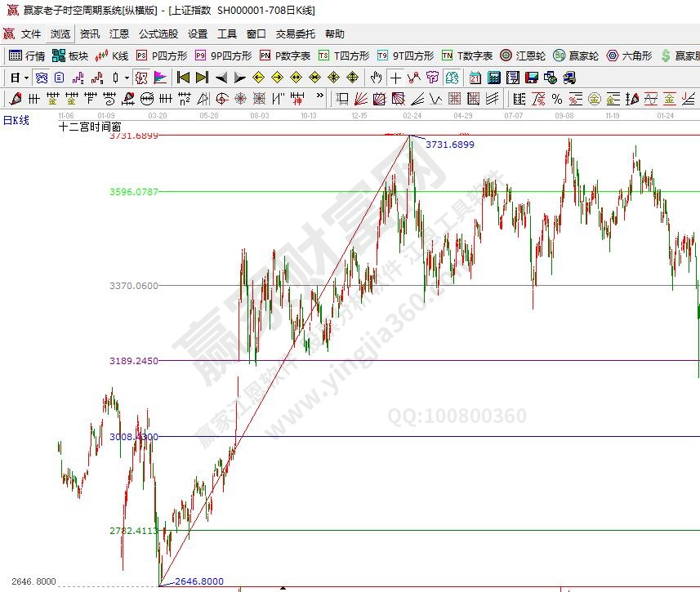Open the 江恩轮 Gann wheel tool
The image size is (700, 592).
pyautogui.click(x=522, y=56)
